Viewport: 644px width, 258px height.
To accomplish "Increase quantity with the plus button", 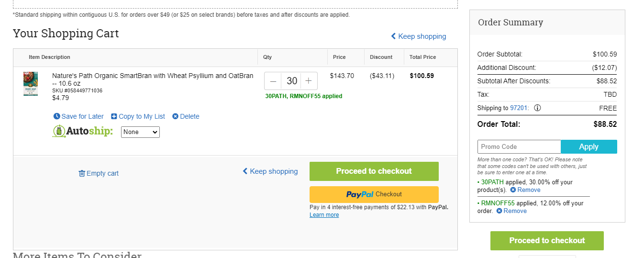I will pyautogui.click(x=309, y=81).
